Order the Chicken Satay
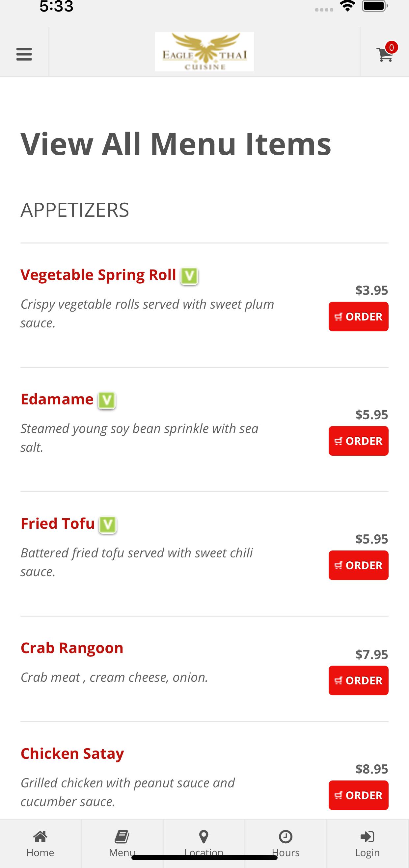409x868 pixels. (x=358, y=795)
